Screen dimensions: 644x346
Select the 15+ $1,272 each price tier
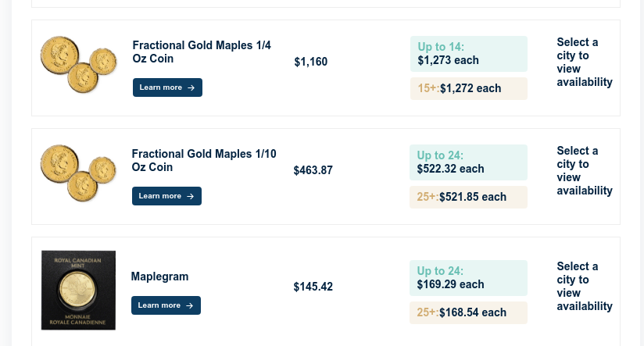(469, 89)
